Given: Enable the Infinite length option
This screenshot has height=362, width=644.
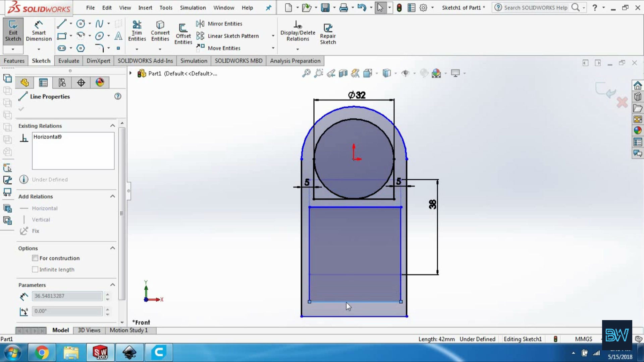Looking at the screenshot, I should point(35,269).
